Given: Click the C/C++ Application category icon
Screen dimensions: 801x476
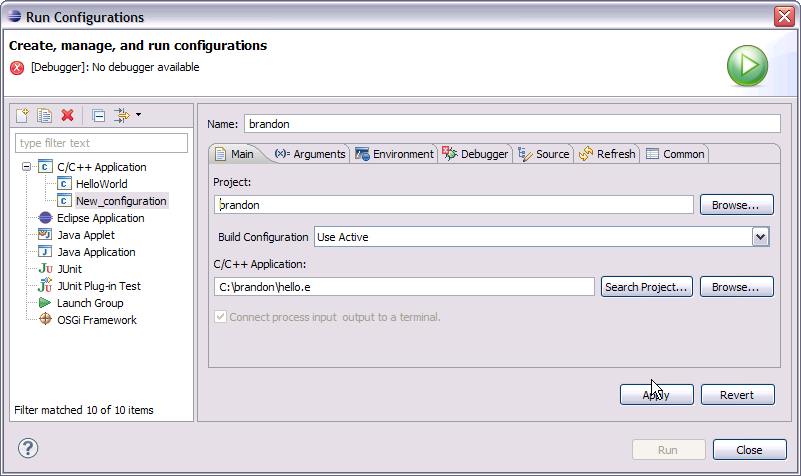Looking at the screenshot, I should pos(45,166).
